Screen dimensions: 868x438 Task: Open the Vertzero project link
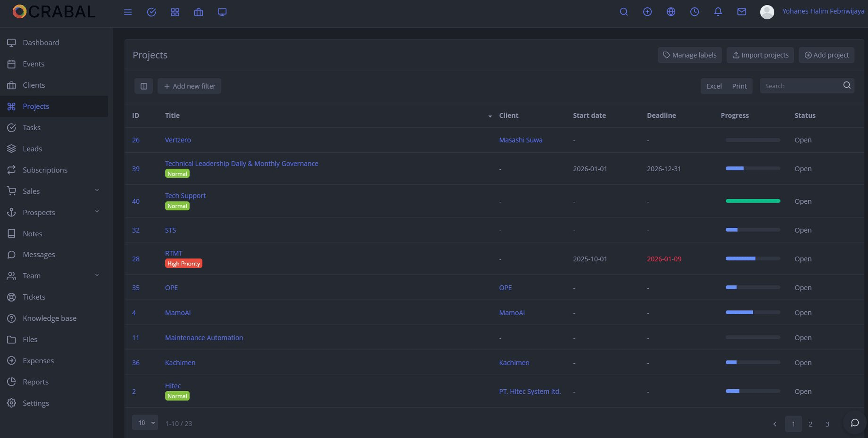click(178, 140)
